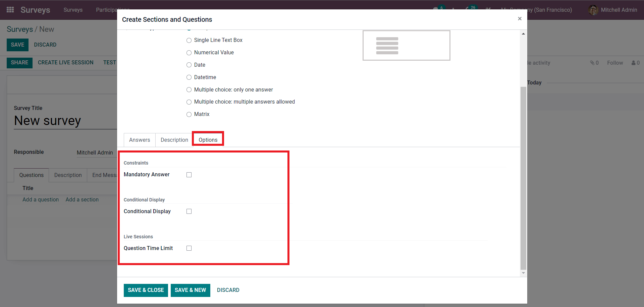Screen dimensions: 644x307
Task: Click the New survey title field
Action: click(x=65, y=121)
